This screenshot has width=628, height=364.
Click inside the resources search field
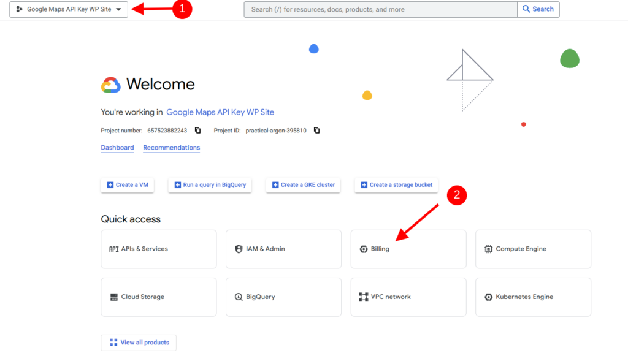(380, 9)
